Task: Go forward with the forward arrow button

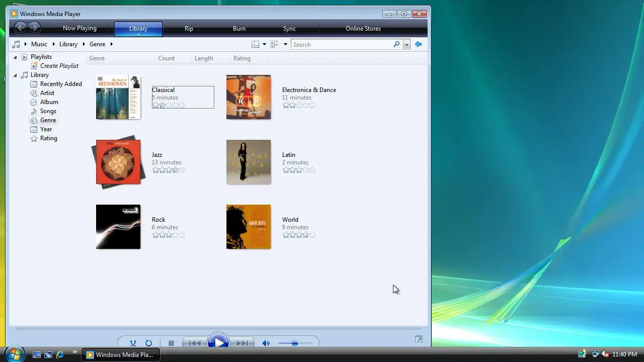Action: pyautogui.click(x=34, y=28)
